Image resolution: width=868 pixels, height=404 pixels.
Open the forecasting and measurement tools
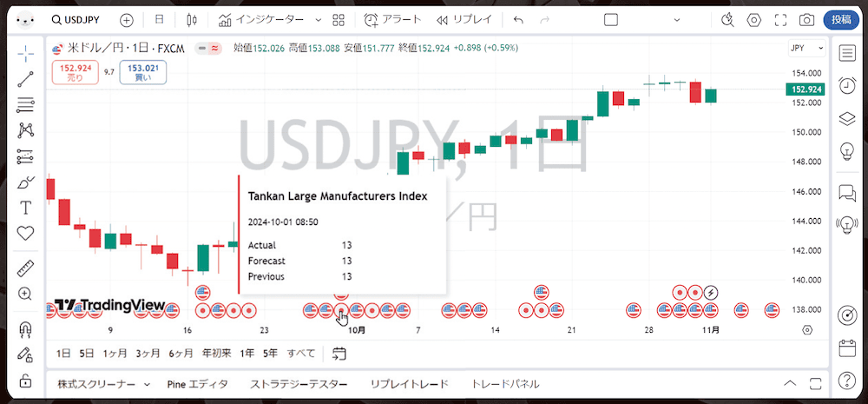point(25,156)
